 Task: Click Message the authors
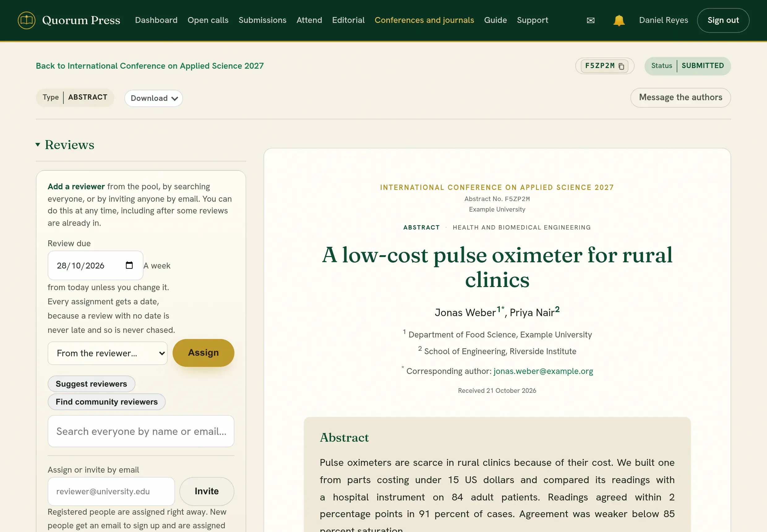point(680,98)
